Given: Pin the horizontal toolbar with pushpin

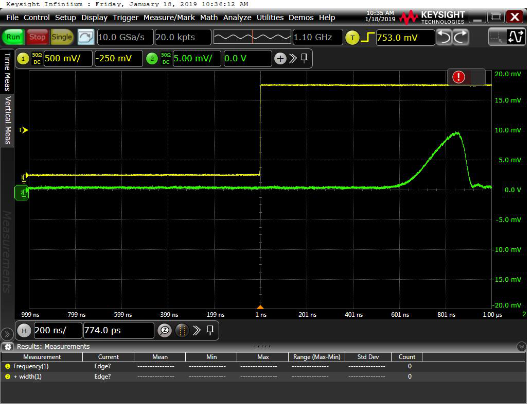Looking at the screenshot, I should tap(210, 330).
